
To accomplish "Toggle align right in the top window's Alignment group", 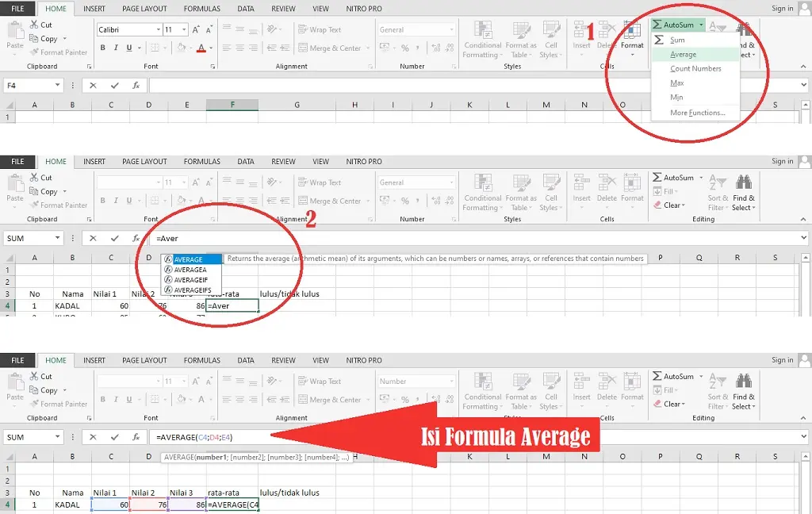I will tap(253, 48).
